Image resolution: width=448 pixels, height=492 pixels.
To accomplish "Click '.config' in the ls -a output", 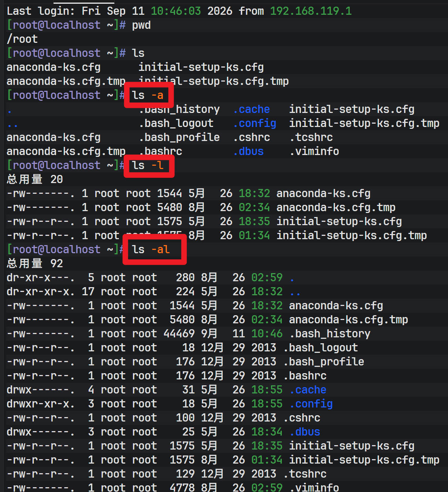I will coord(255,123).
